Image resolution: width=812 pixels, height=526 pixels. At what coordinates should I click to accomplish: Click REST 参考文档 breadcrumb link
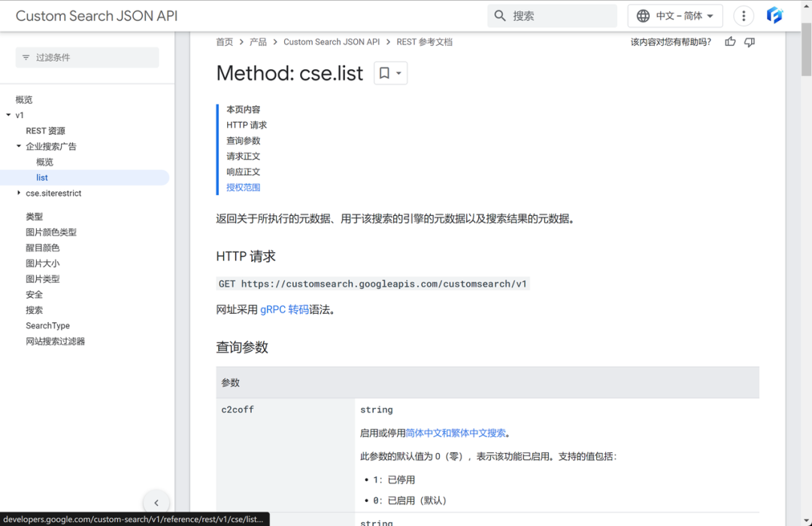pyautogui.click(x=424, y=42)
